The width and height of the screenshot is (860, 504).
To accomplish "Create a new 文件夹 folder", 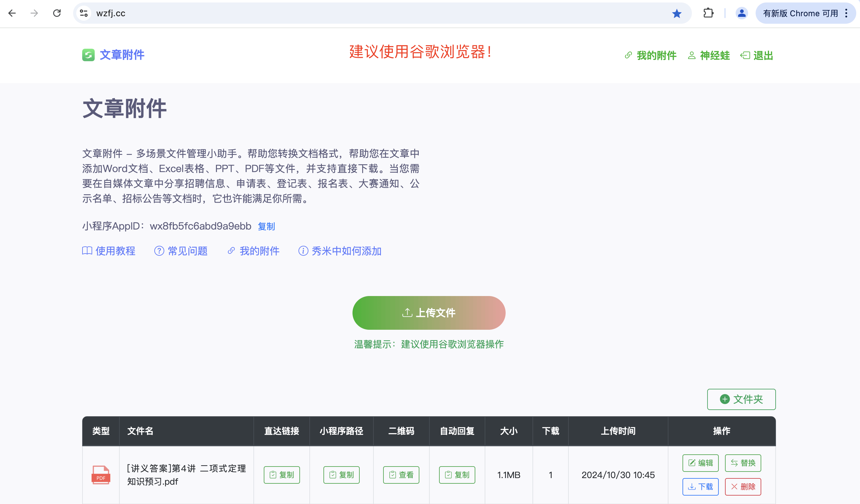I will tap(741, 399).
